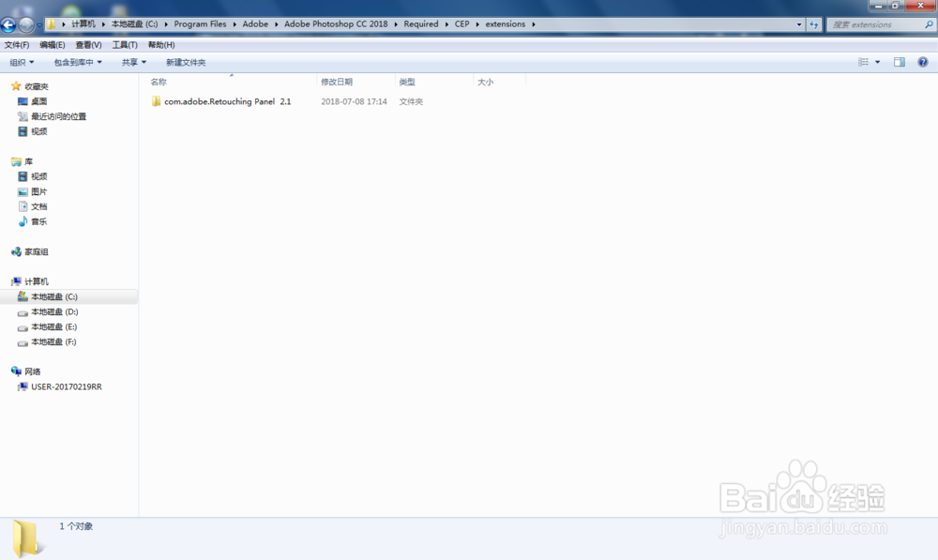The height and width of the screenshot is (560, 938).
Task: Click the change view icon
Action: click(x=863, y=62)
